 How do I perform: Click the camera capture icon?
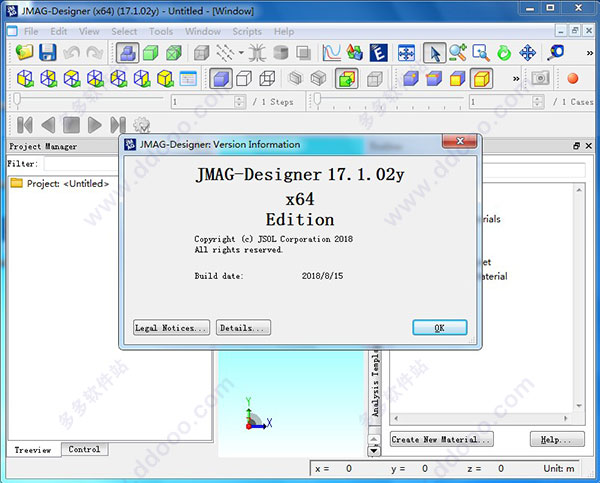click(540, 78)
